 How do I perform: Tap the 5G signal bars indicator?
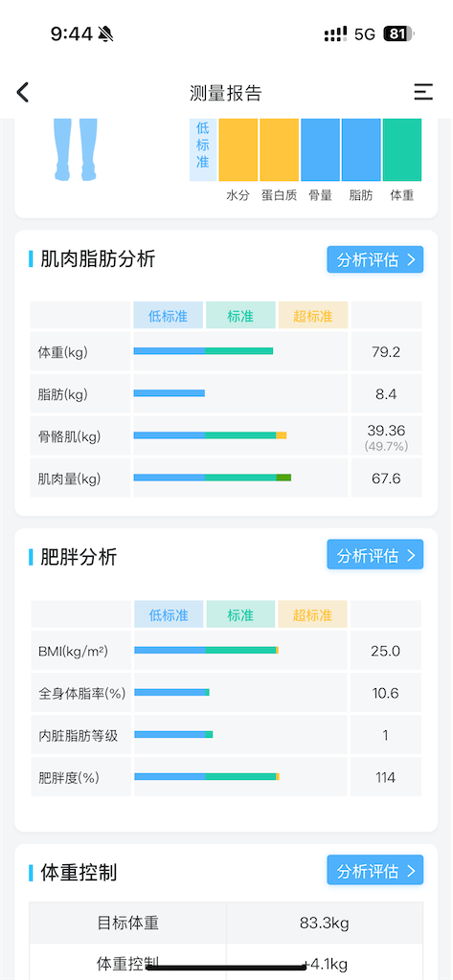[335, 33]
